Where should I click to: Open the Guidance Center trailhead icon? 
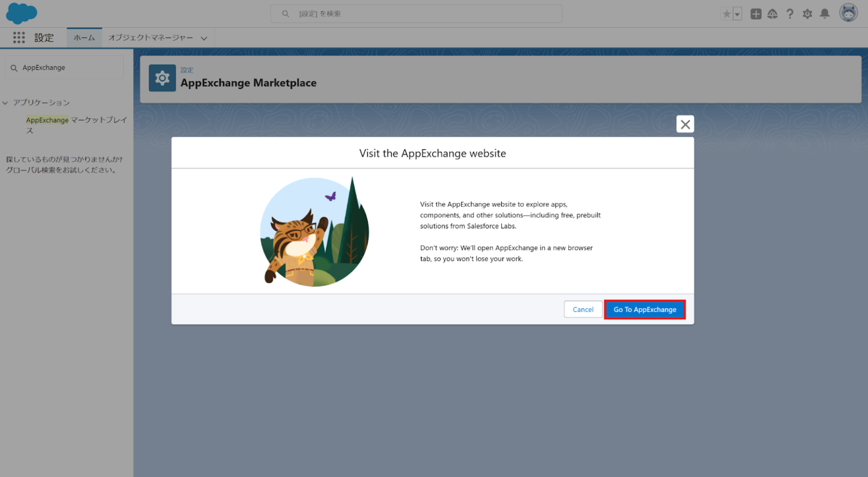(772, 14)
